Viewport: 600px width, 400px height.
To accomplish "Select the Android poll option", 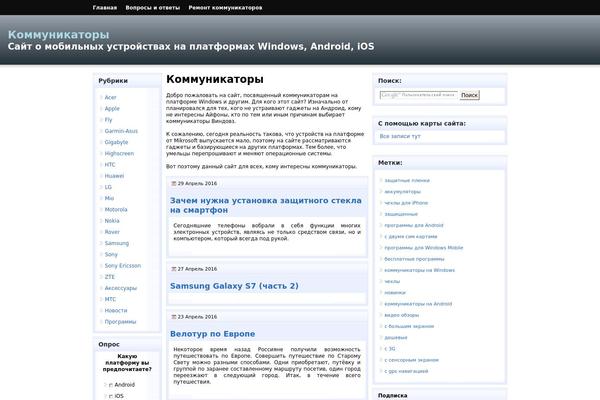I will [111, 385].
